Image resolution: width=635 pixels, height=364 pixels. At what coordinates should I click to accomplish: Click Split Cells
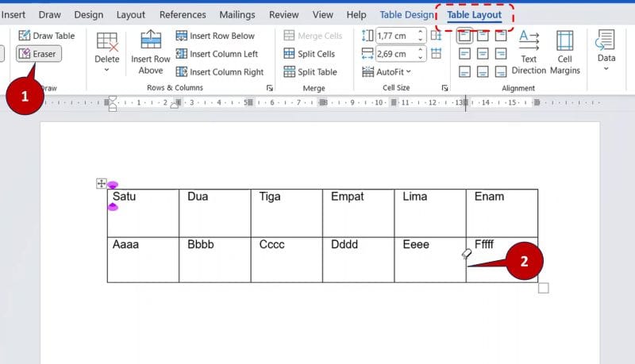pyautogui.click(x=310, y=54)
